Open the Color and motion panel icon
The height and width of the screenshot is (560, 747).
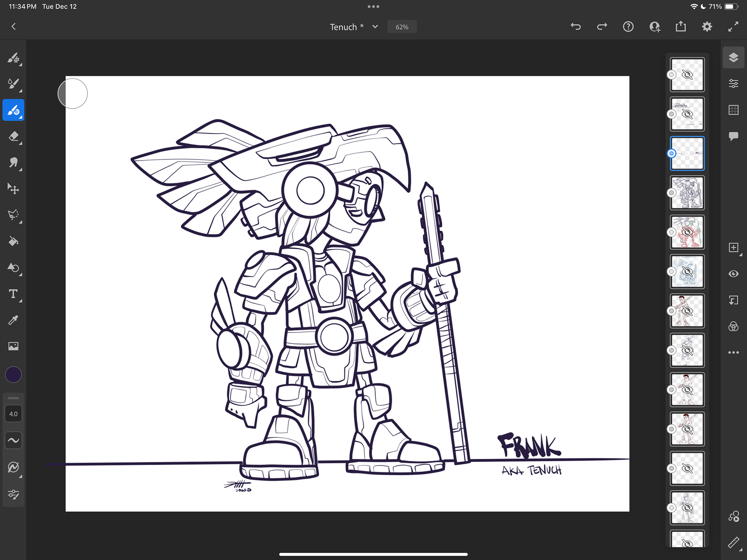tap(733, 517)
